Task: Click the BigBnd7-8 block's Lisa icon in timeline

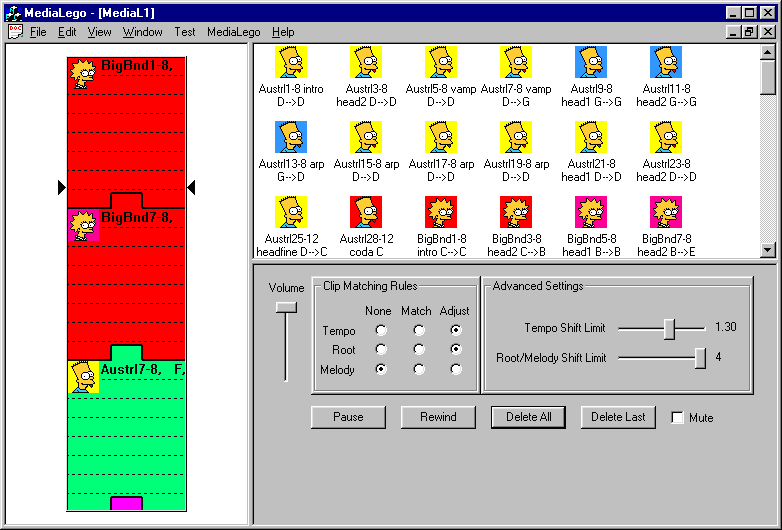Action: (83, 225)
